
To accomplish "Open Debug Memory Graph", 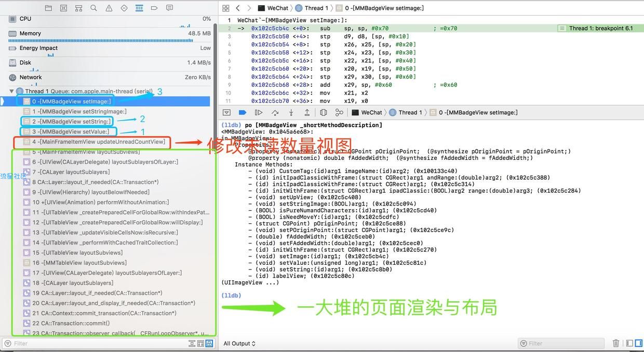I will [339, 113].
